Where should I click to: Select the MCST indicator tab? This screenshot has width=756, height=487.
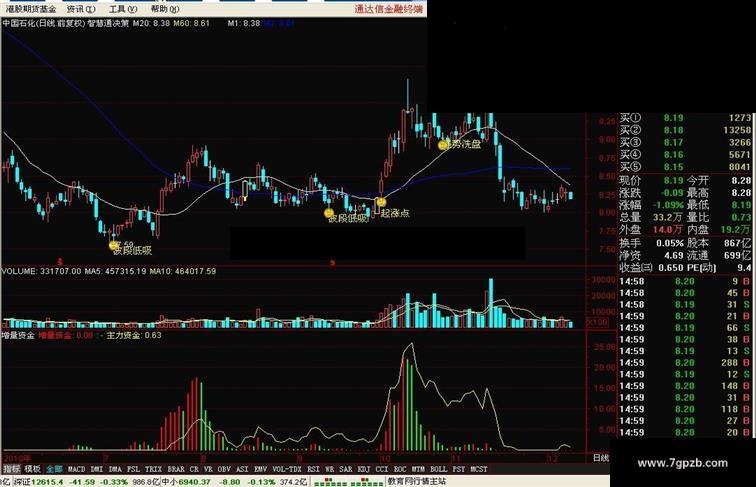(x=479, y=469)
